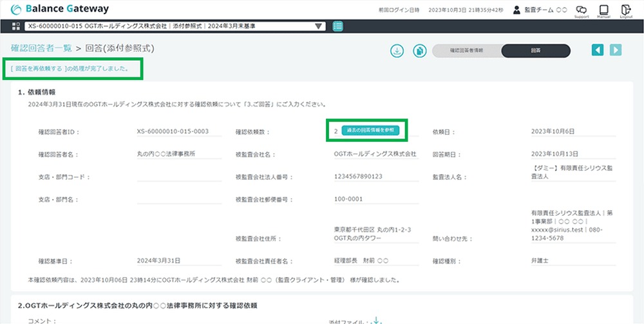Image resolution: width=644 pixels, height=324 pixels.
Task: Open the Support chat icon
Action: pyautogui.click(x=582, y=10)
